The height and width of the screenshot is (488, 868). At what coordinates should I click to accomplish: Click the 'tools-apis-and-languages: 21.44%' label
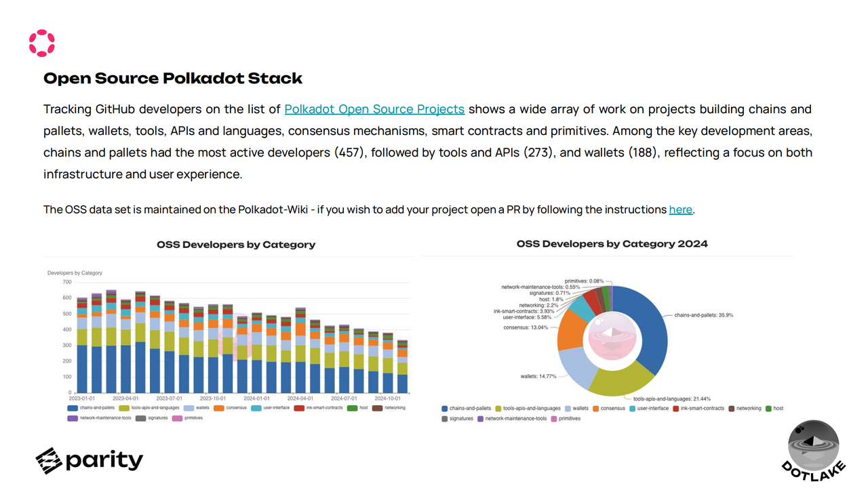coord(671,399)
